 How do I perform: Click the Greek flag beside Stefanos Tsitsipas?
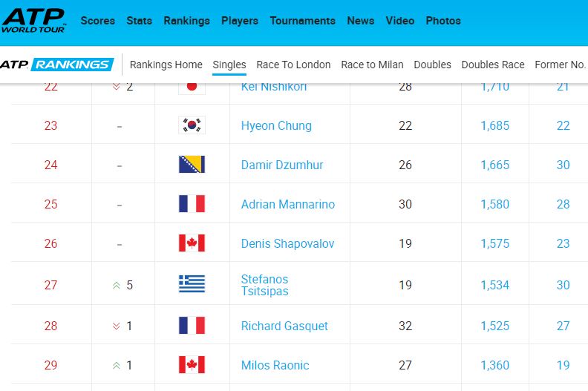tap(192, 283)
